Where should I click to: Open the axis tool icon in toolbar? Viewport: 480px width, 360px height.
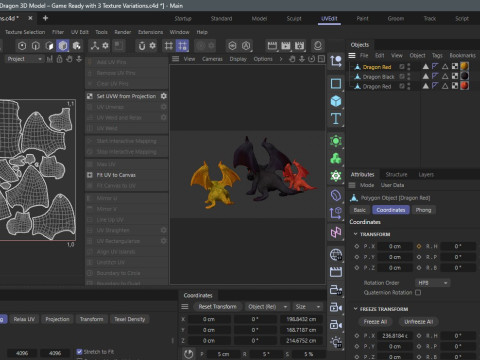[x=95, y=46]
